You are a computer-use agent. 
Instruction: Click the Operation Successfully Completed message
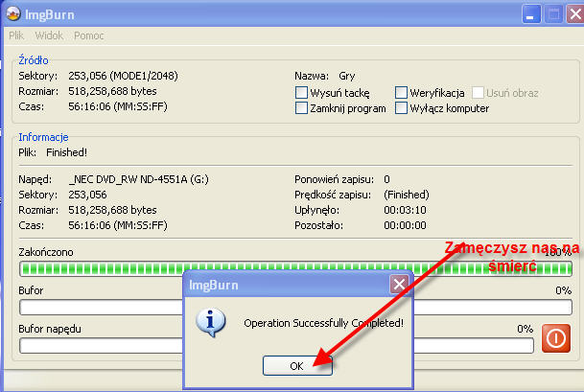point(323,323)
